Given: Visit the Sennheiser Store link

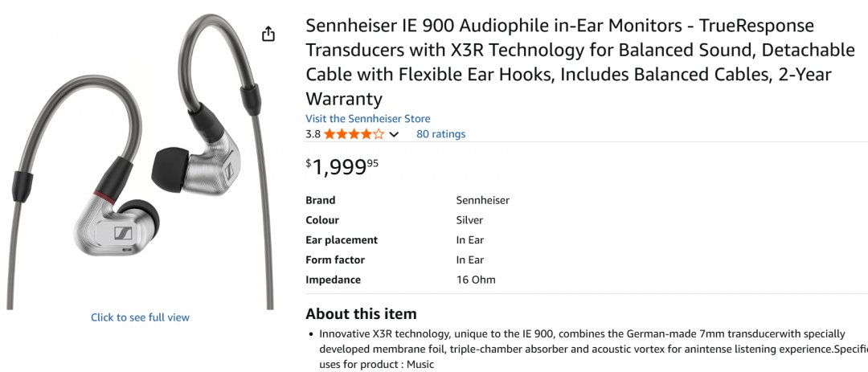Looking at the screenshot, I should pos(367,118).
